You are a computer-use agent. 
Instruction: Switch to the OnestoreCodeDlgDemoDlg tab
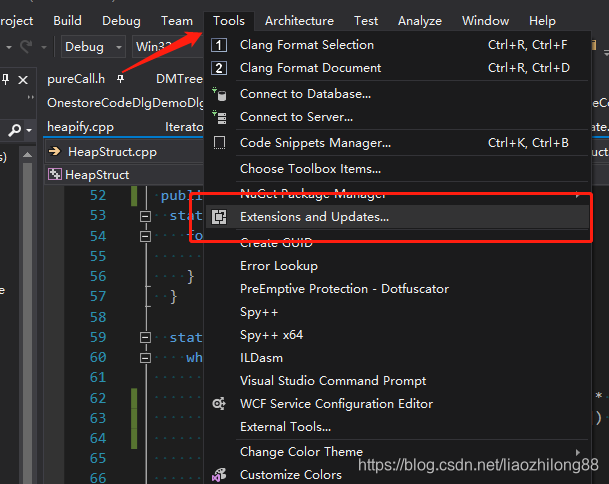coord(125,103)
